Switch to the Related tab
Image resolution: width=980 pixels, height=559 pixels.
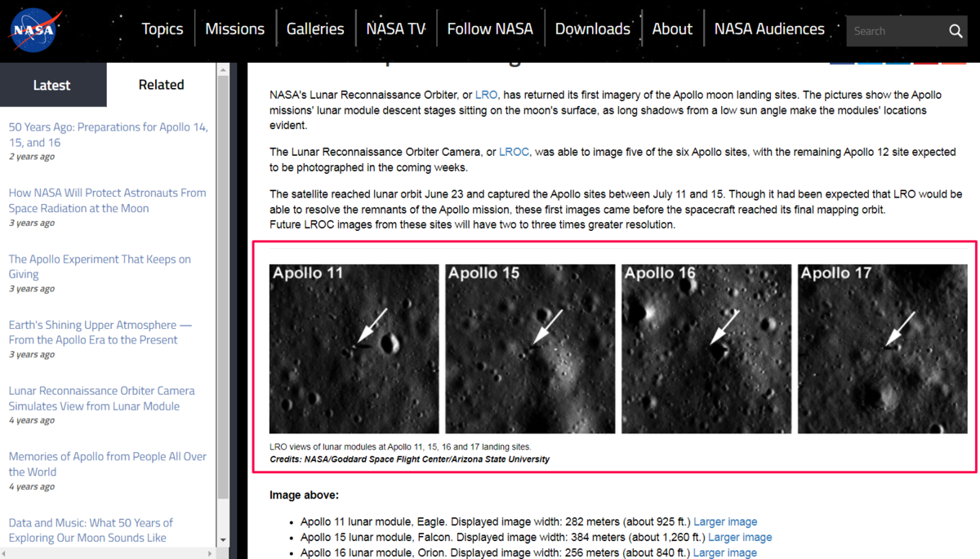coord(161,85)
